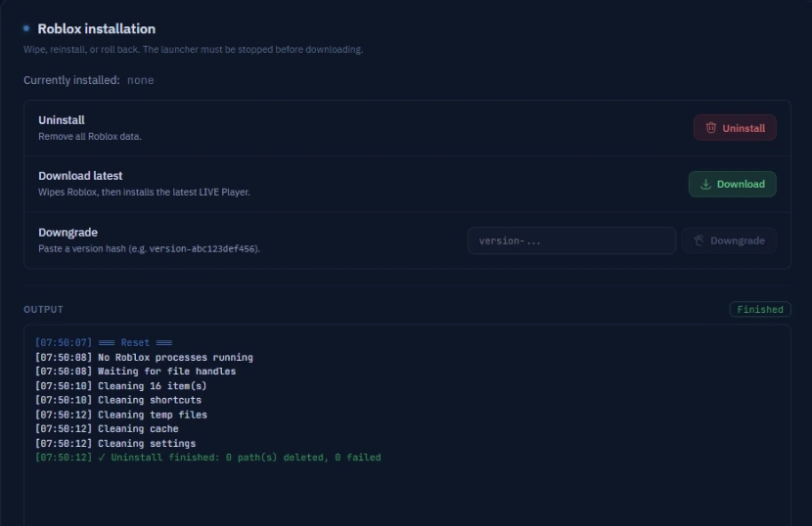Click the 'Wipe, reinstall, or roll back' subtitle

[x=193, y=50]
